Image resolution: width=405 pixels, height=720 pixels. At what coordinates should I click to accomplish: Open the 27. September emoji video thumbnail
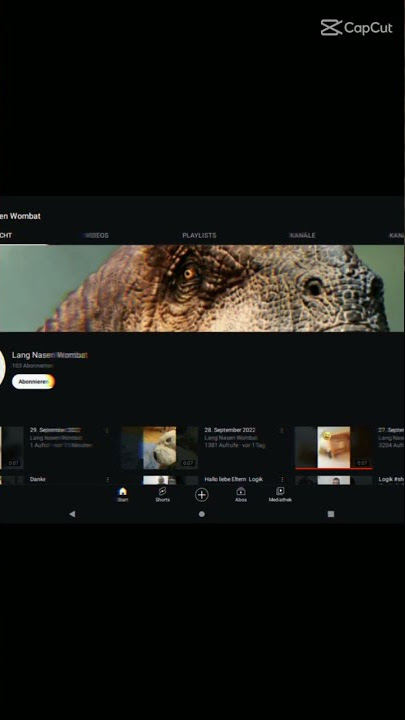point(333,448)
